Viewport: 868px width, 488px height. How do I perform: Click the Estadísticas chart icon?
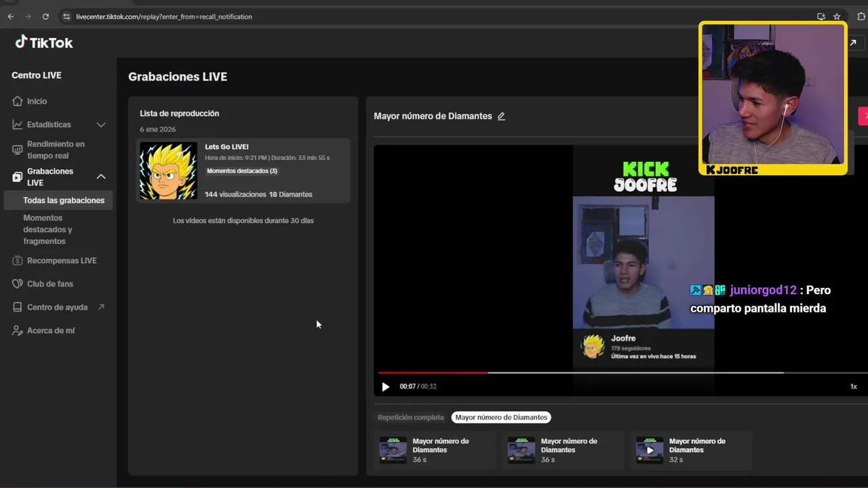click(18, 125)
